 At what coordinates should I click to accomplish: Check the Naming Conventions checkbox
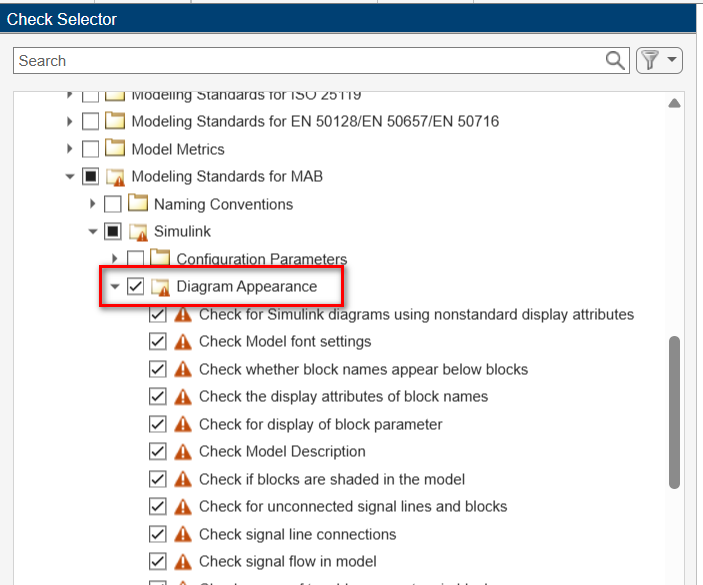pos(113,204)
